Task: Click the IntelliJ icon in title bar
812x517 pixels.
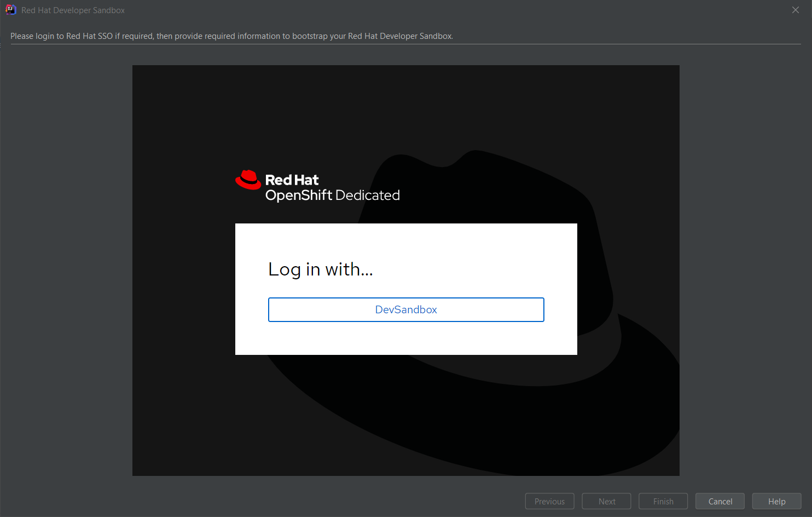Action: [10, 10]
